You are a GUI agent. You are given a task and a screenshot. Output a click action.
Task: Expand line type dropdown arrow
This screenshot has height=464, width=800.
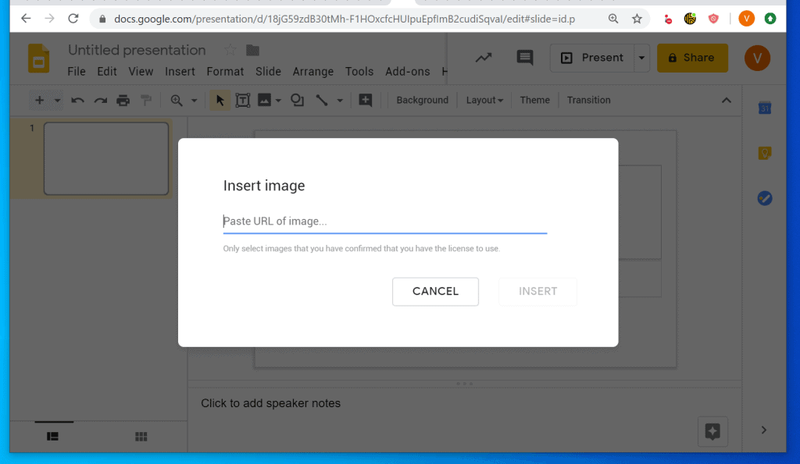pyautogui.click(x=340, y=101)
